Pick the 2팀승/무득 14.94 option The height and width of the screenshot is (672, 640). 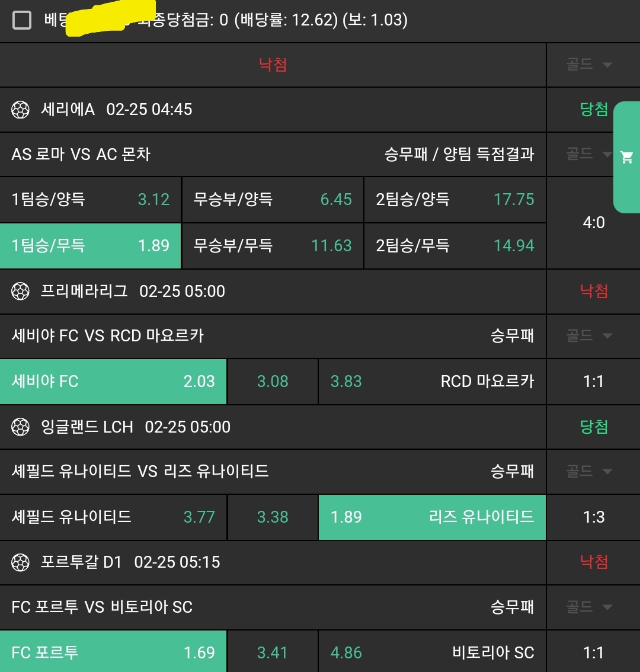coord(455,245)
